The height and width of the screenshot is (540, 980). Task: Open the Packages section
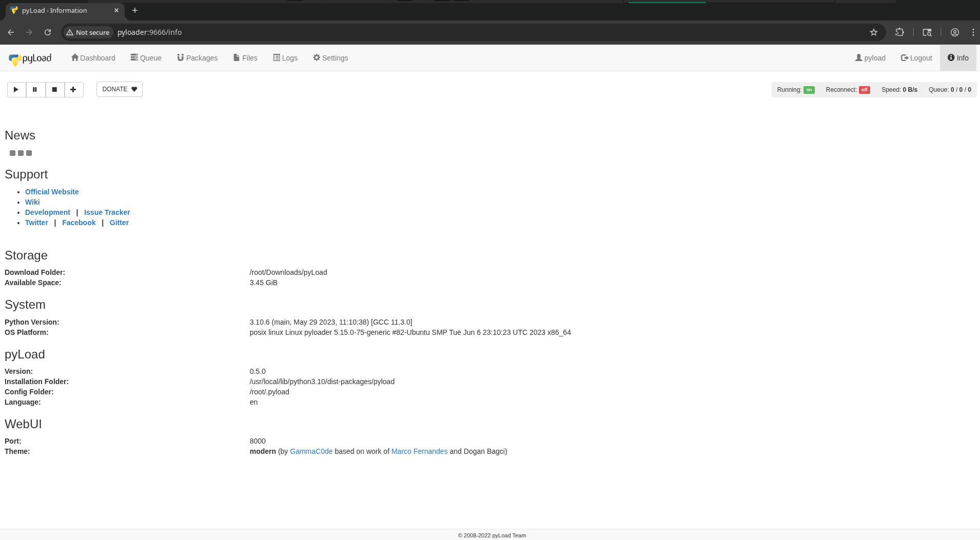point(197,58)
